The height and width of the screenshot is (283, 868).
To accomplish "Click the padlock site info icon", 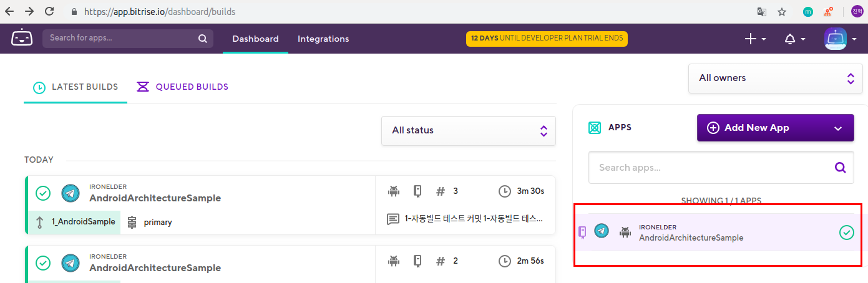I will click(74, 11).
